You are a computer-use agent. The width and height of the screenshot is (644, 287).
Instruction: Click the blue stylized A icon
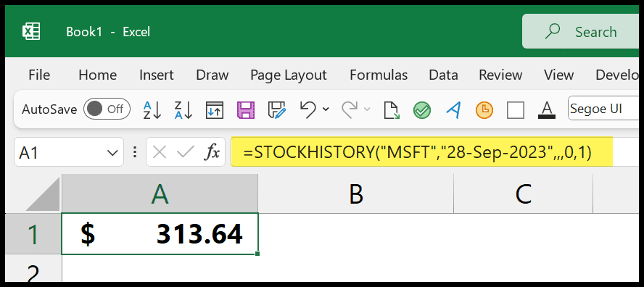click(x=453, y=110)
